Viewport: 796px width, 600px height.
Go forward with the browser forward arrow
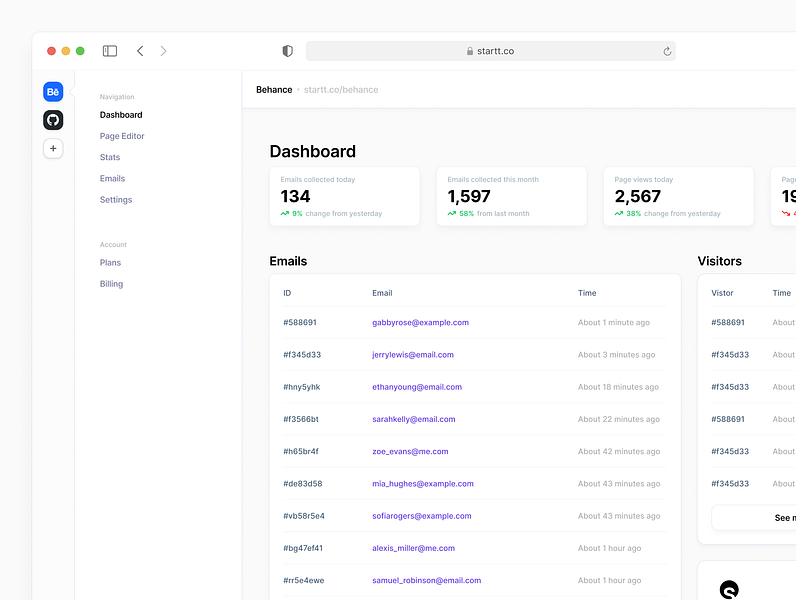tap(163, 51)
